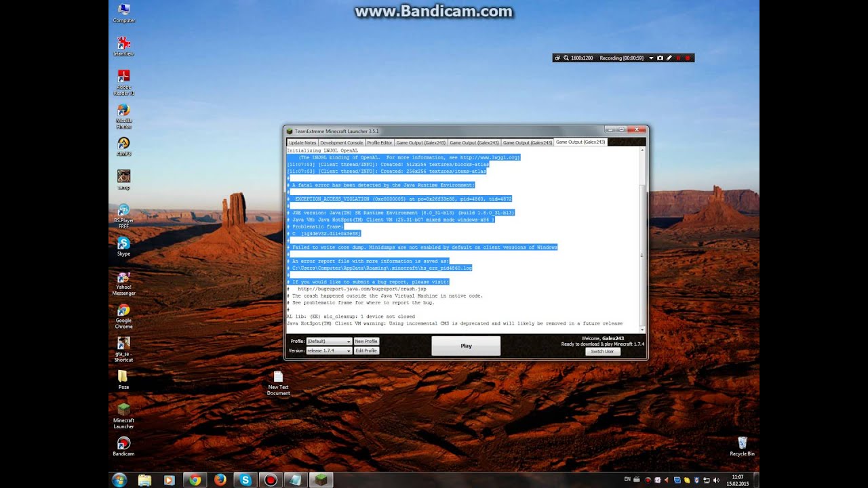Select the Recycle Bin icon

[x=742, y=446]
